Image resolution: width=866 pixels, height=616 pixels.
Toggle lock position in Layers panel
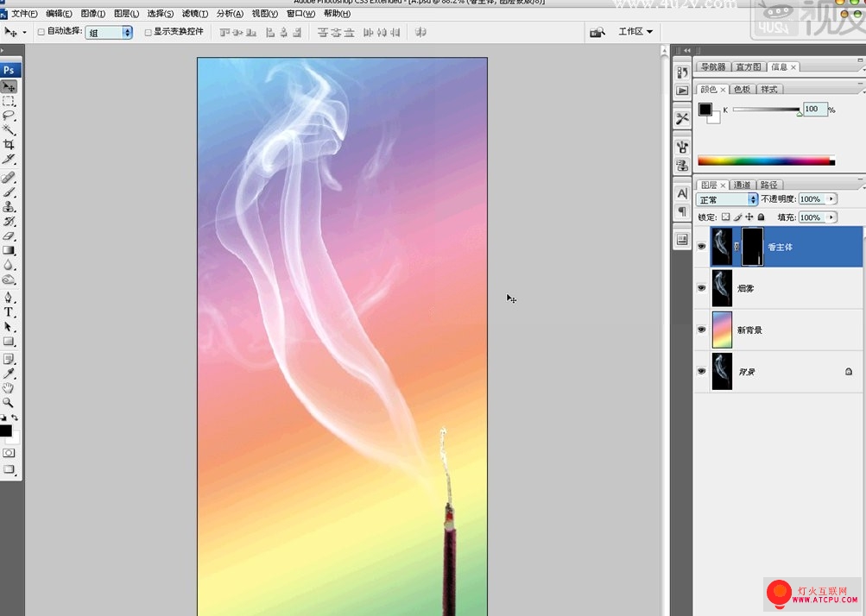[749, 217]
